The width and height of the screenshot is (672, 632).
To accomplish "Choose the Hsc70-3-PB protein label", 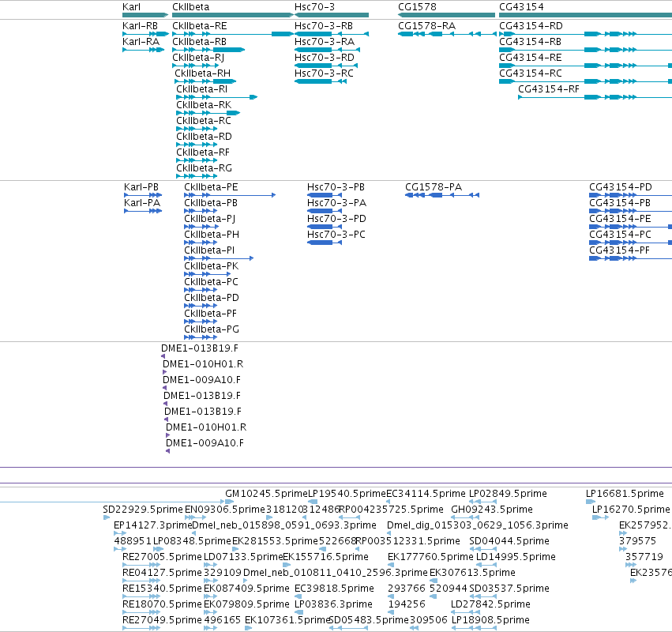I will pyautogui.click(x=336, y=187).
